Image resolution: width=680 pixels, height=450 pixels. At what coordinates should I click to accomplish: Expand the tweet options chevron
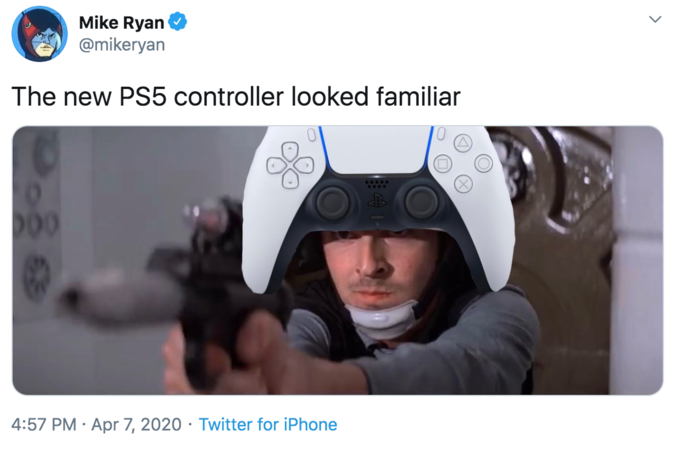click(655, 19)
